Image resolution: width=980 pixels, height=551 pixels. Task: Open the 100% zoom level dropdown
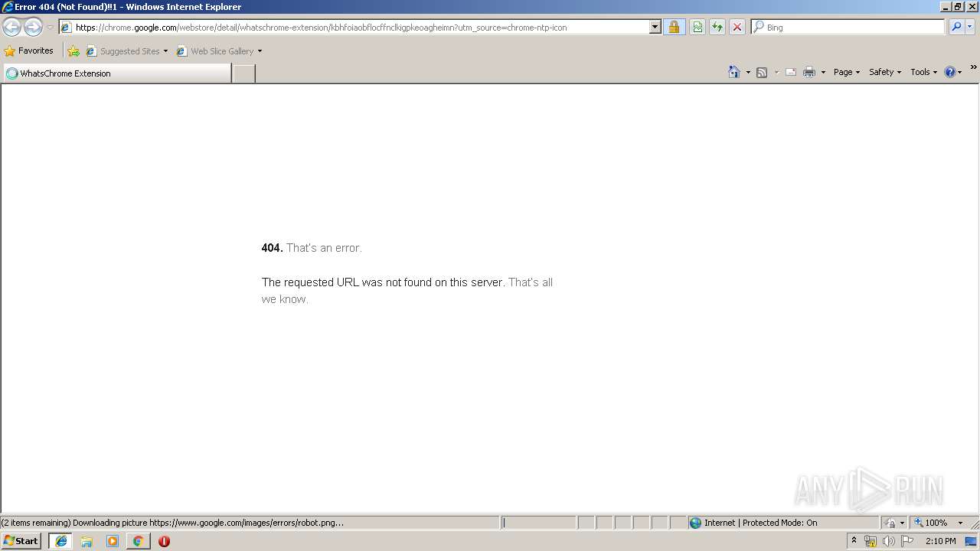pyautogui.click(x=960, y=523)
